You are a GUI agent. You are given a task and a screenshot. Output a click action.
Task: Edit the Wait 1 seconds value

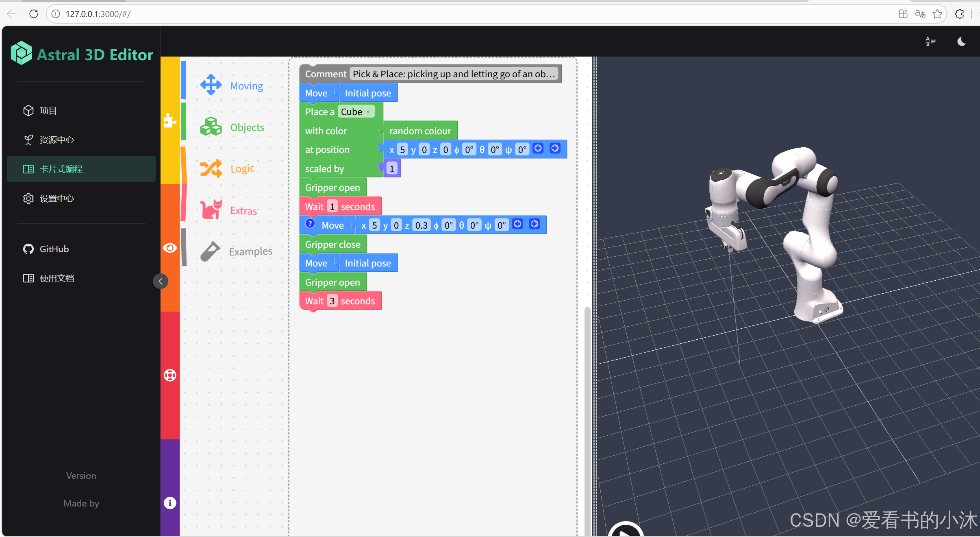pyautogui.click(x=332, y=206)
